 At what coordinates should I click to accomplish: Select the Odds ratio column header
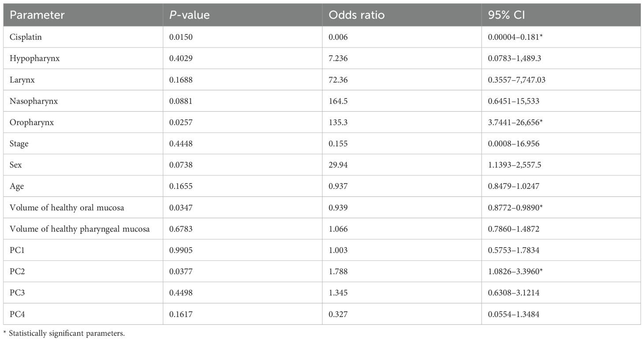[x=357, y=15]
